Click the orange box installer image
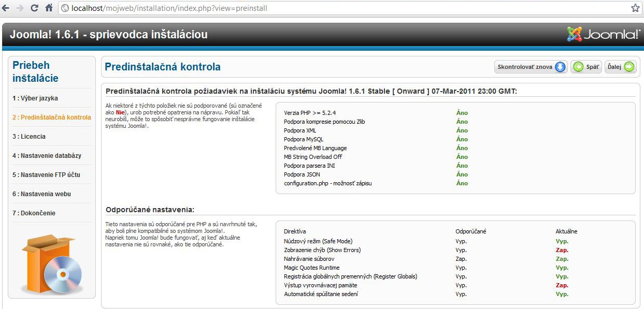The image size is (644, 309). tap(52, 264)
